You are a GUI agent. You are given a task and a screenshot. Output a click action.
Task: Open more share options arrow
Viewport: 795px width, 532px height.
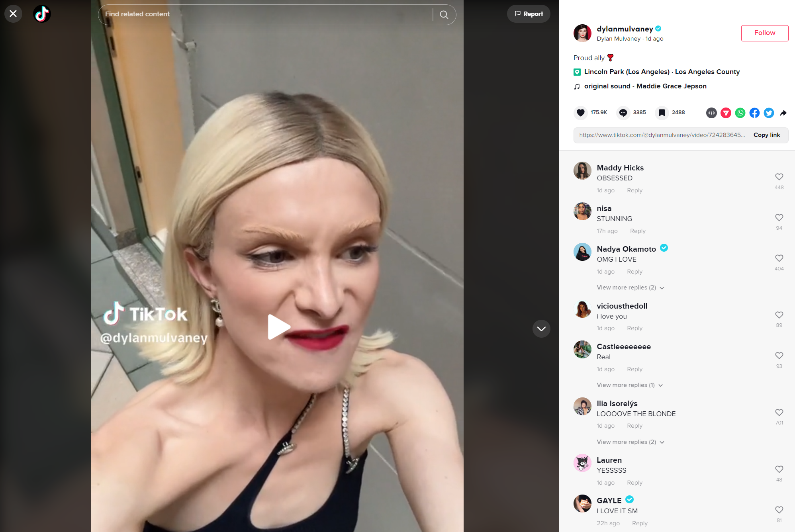pyautogui.click(x=783, y=113)
